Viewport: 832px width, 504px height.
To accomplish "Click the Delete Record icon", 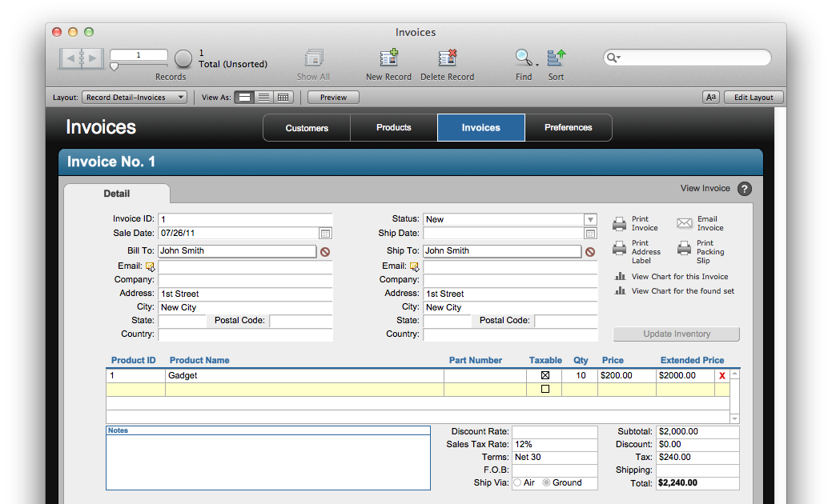I will 448,58.
